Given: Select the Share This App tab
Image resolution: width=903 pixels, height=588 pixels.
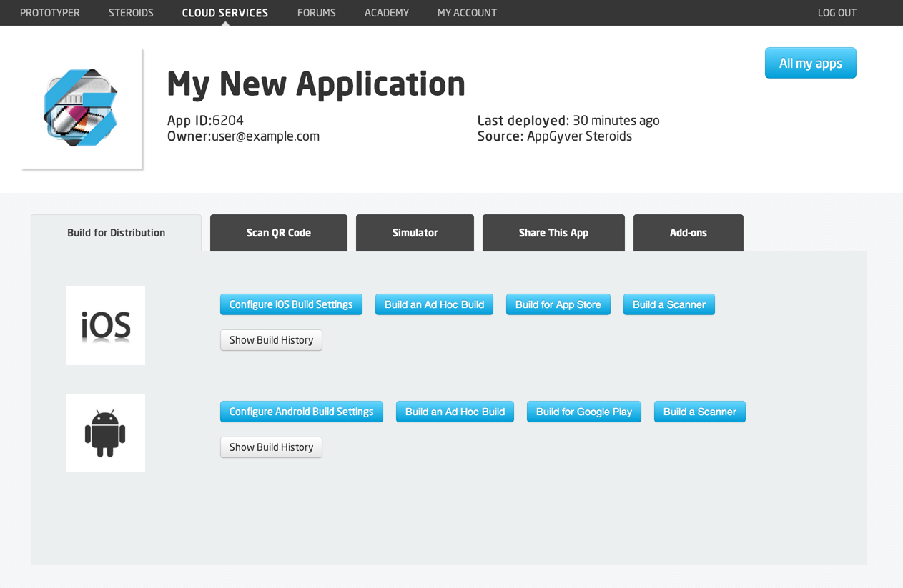Looking at the screenshot, I should (x=553, y=233).
